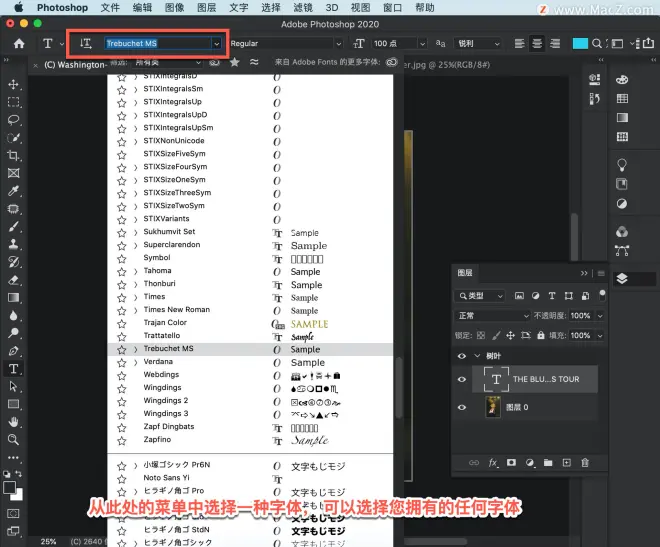Image resolution: width=660 pixels, height=547 pixels.
Task: Create a new layer group
Action: tap(548, 463)
